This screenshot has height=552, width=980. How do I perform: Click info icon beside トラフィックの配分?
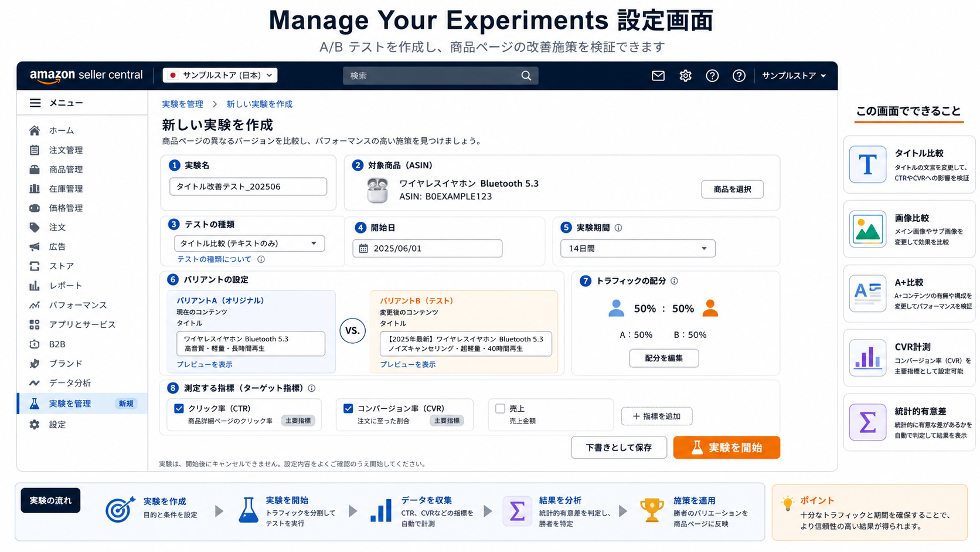(x=675, y=281)
